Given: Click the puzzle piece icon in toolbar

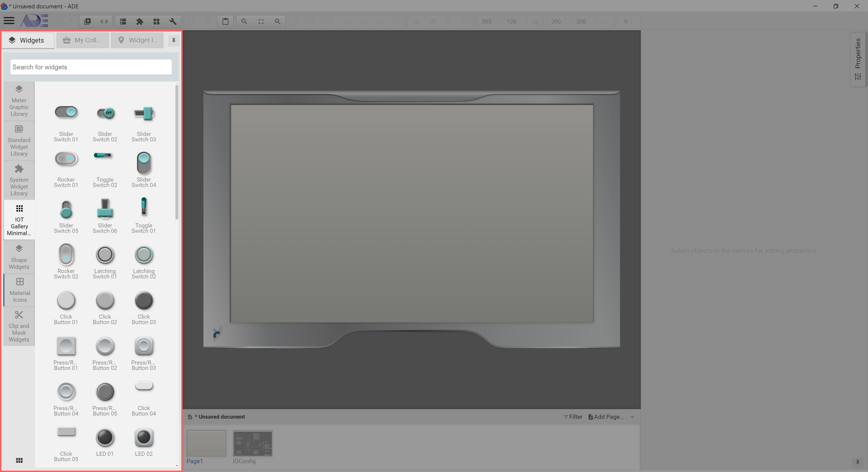Looking at the screenshot, I should pos(140,21).
